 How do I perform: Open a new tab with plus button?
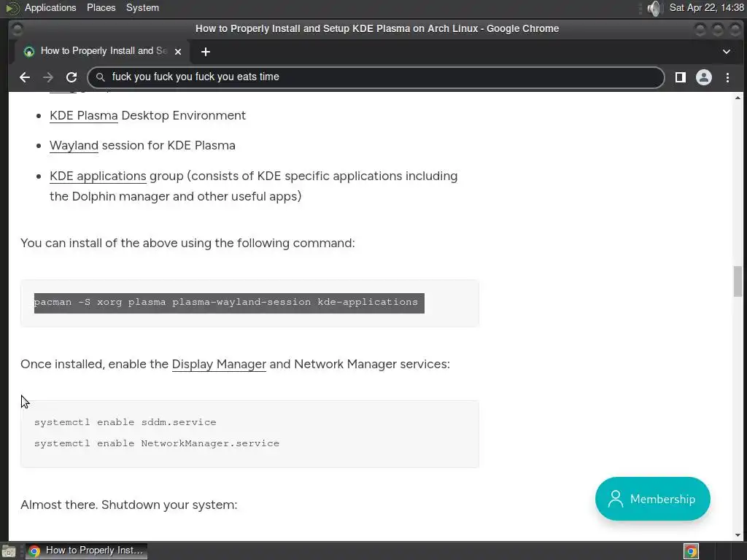tap(205, 52)
